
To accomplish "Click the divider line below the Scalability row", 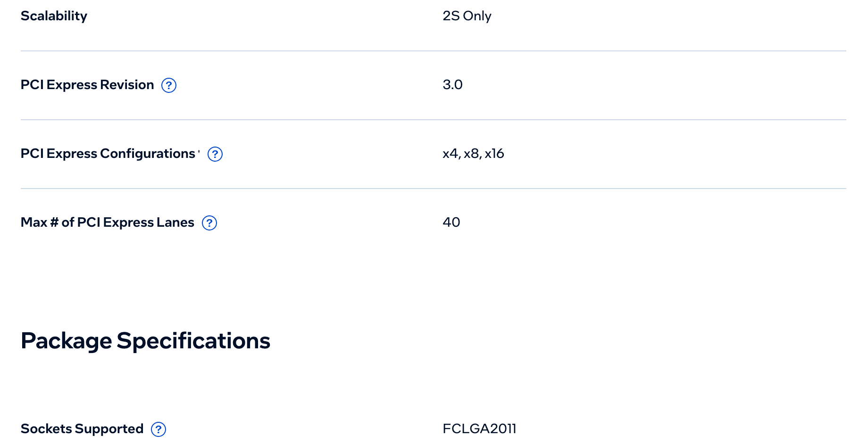I will (434, 51).
